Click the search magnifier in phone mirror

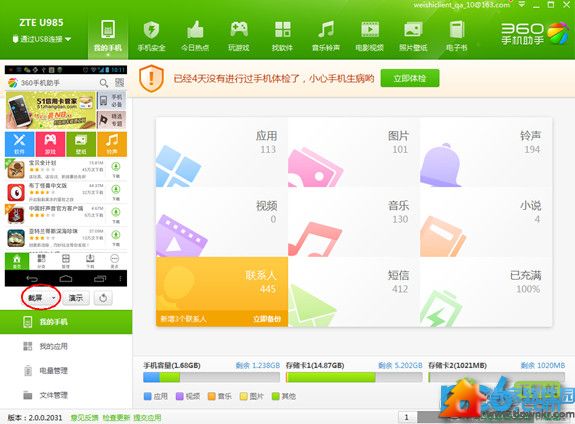[x=104, y=83]
